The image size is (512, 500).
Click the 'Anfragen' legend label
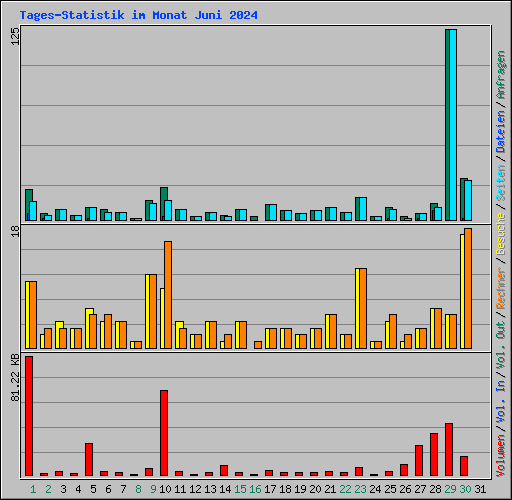500,75
